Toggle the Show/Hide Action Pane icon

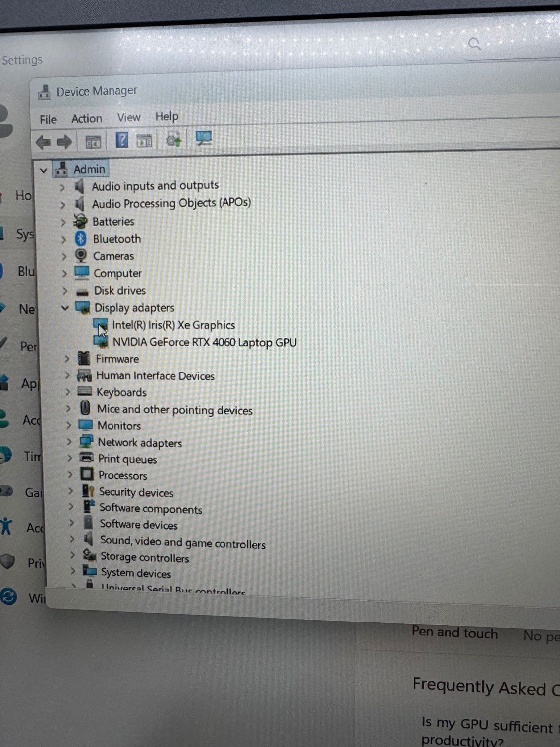click(x=144, y=141)
